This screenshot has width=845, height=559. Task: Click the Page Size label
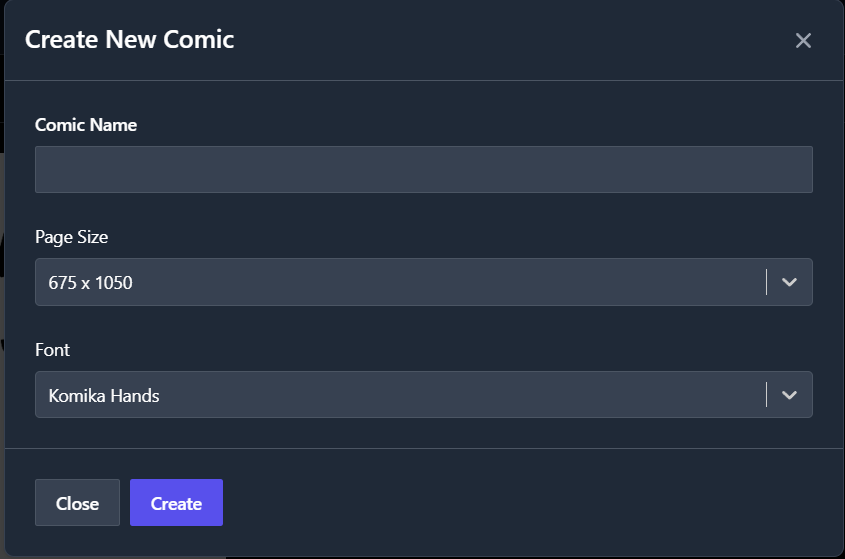coord(72,237)
